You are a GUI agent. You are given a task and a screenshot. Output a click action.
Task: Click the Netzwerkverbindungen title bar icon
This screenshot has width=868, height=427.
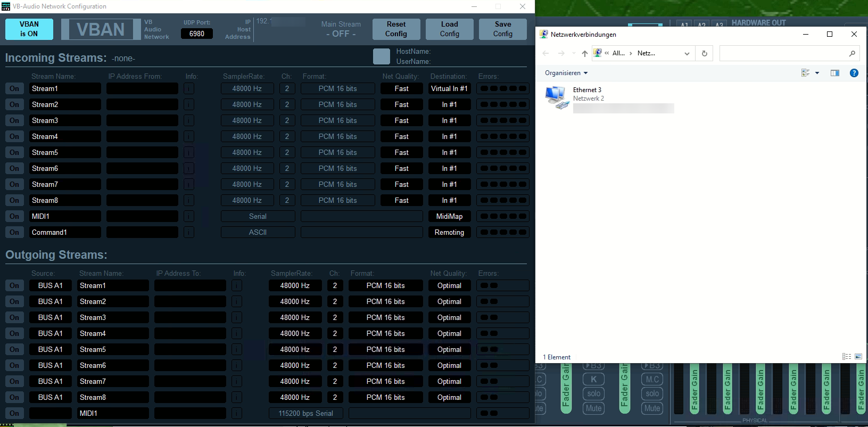(x=543, y=34)
